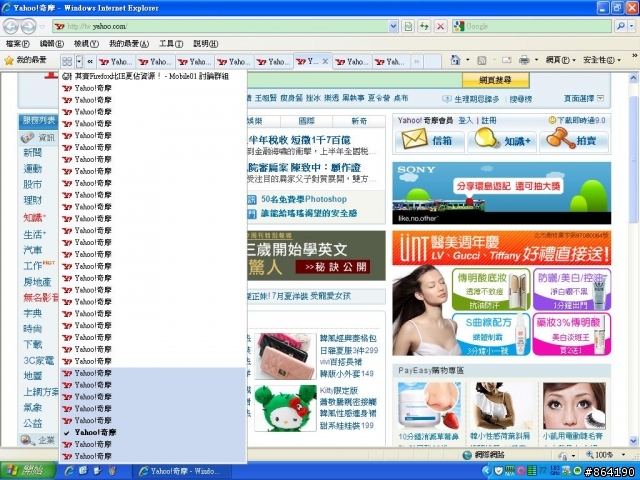This screenshot has height=480, width=640.
Task: Show Quick Tabs thumbnail grid icon
Action: (x=67, y=62)
